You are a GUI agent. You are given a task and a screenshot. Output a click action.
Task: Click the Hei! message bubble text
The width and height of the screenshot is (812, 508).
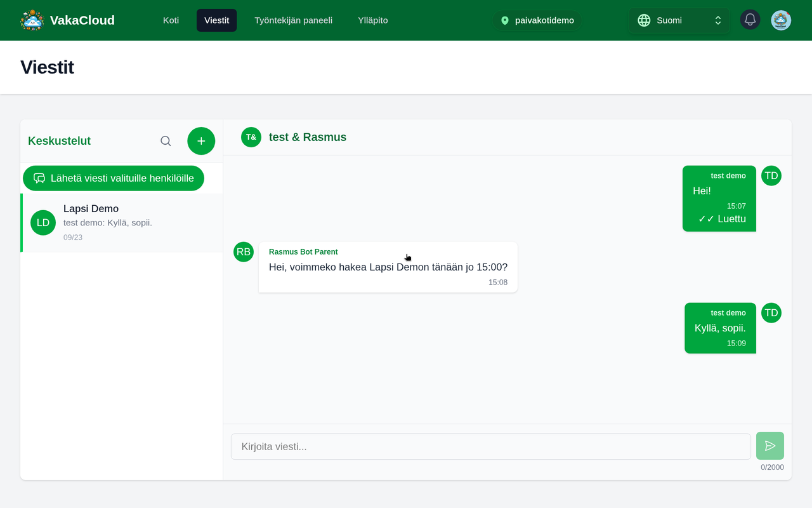click(702, 190)
